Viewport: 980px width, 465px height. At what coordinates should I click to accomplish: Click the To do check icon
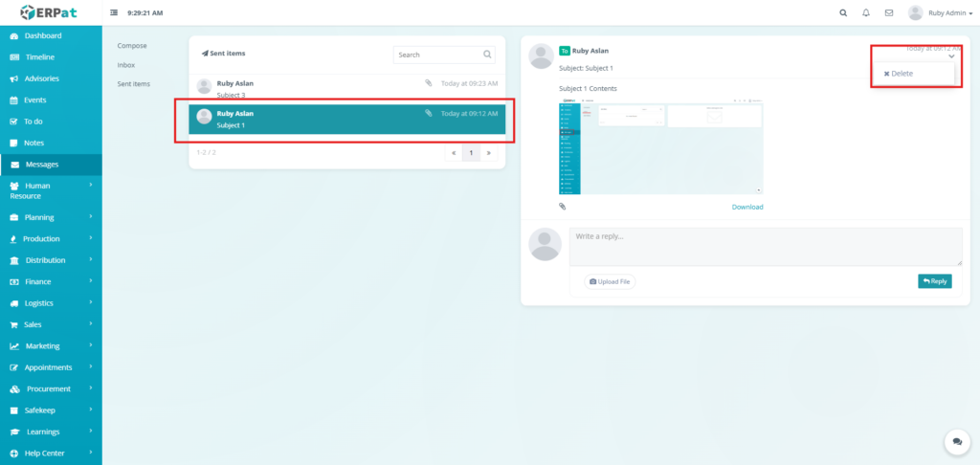14,122
